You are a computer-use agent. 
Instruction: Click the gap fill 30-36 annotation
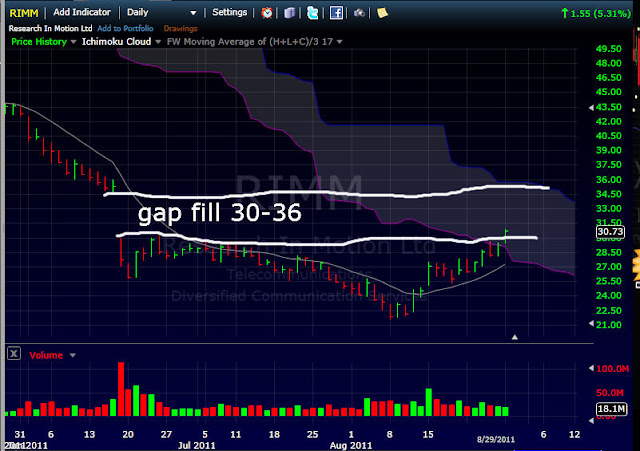[x=220, y=213]
